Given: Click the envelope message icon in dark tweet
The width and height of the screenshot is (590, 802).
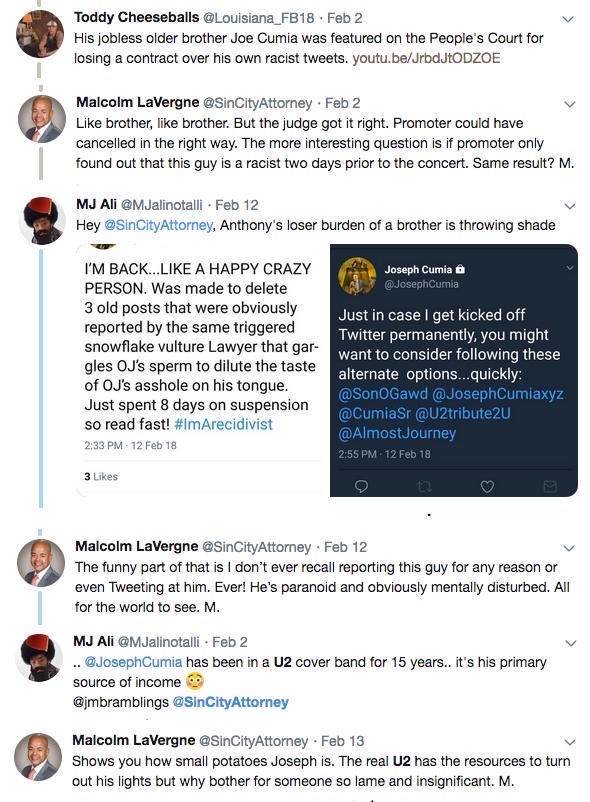Looking at the screenshot, I should click(x=550, y=486).
